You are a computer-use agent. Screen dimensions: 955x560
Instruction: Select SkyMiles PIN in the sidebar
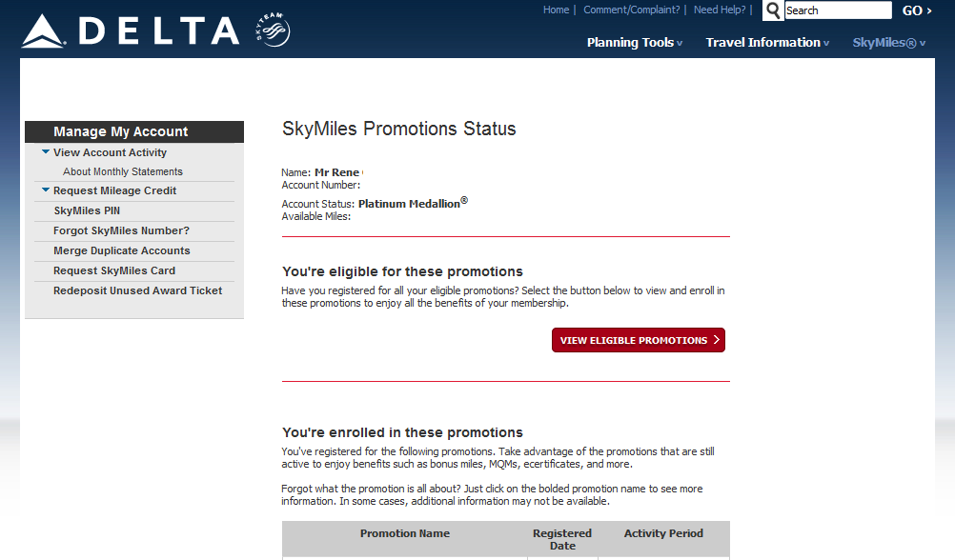point(90,210)
